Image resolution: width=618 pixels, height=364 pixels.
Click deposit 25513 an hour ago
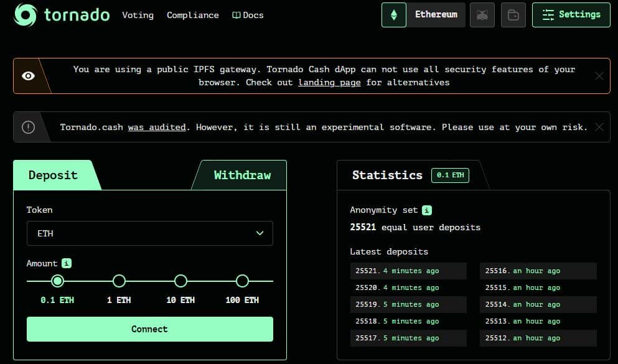coord(538,322)
